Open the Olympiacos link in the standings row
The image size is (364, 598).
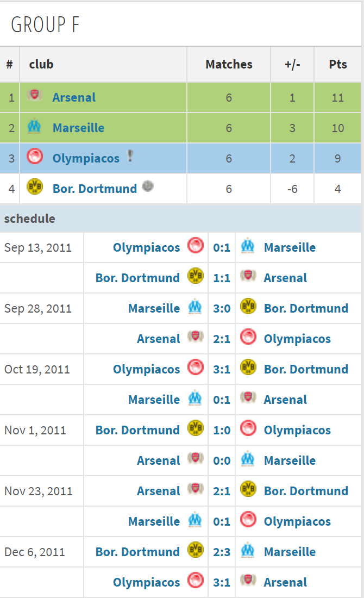[86, 158]
